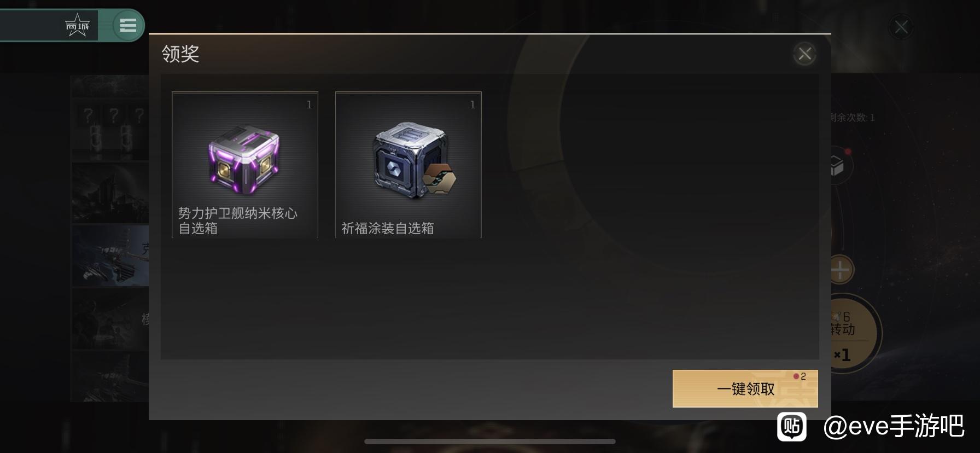Click the 领奖 dialog title
This screenshot has width=980, height=453.
[x=180, y=54]
